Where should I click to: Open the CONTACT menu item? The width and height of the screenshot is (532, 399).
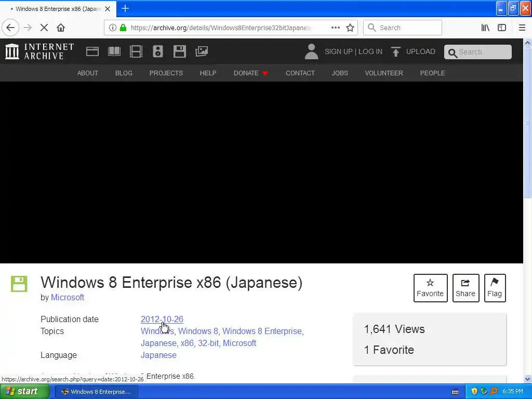tap(300, 73)
